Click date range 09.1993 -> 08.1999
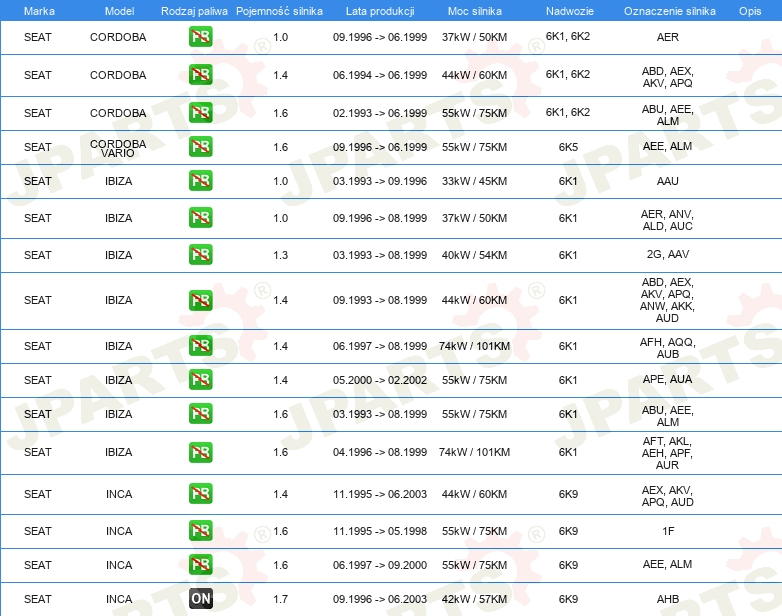 click(380, 300)
